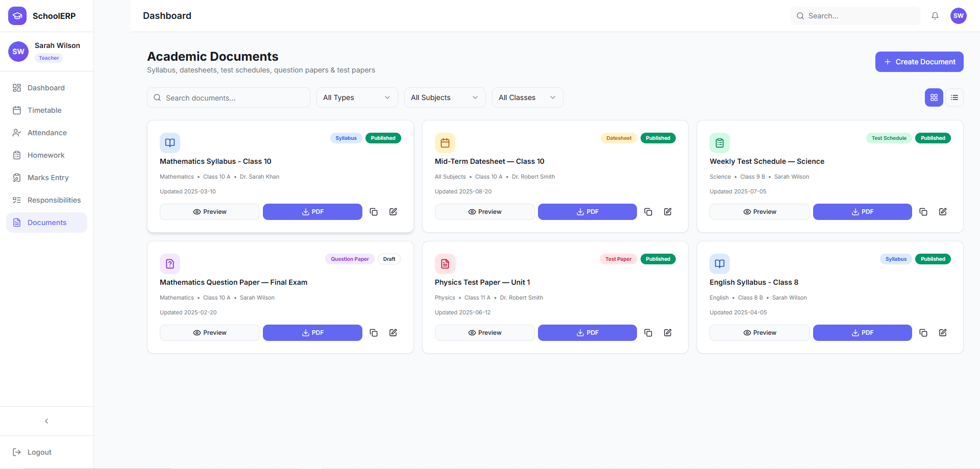Collapse the sidebar with the chevron
The width and height of the screenshot is (980, 469).
pyautogui.click(x=46, y=421)
